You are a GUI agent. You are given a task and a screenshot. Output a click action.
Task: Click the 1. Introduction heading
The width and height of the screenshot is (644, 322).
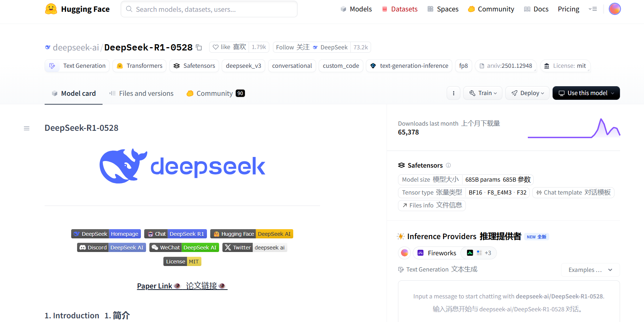pos(87,316)
